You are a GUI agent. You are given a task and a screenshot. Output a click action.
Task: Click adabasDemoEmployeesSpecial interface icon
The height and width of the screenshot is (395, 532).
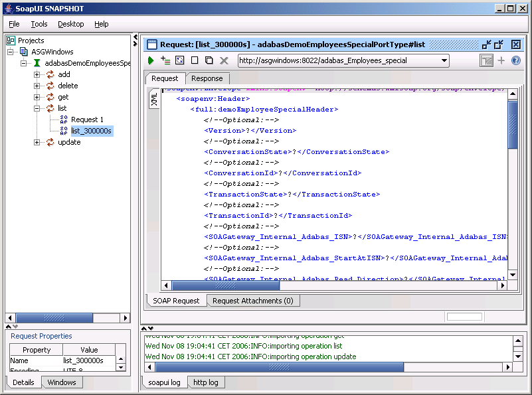37,63
